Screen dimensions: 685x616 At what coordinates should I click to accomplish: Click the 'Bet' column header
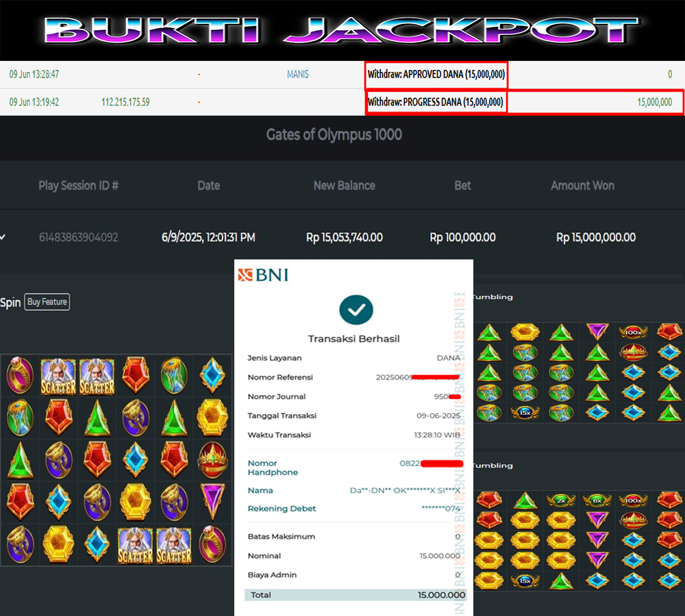coord(462,185)
